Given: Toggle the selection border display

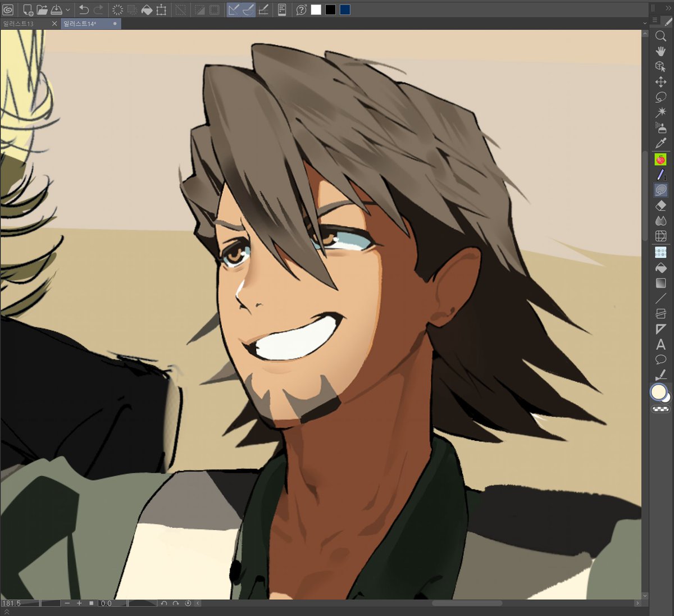Looking at the screenshot, I should [214, 10].
